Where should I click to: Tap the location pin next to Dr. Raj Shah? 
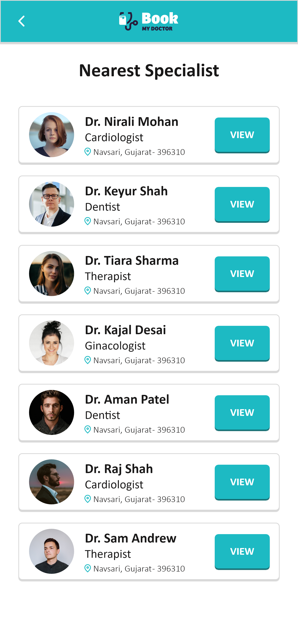click(x=88, y=499)
